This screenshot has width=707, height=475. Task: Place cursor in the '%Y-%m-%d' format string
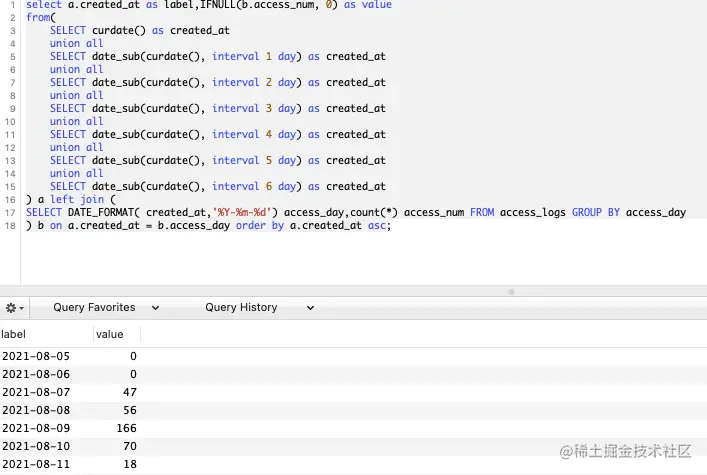pos(242,212)
